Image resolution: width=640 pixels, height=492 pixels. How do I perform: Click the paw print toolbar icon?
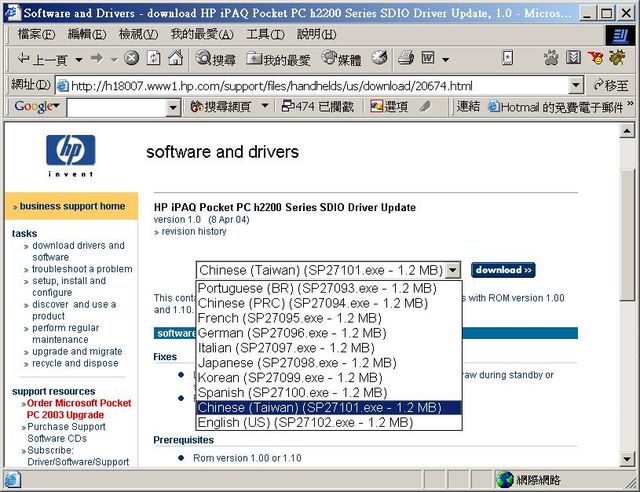pos(551,58)
